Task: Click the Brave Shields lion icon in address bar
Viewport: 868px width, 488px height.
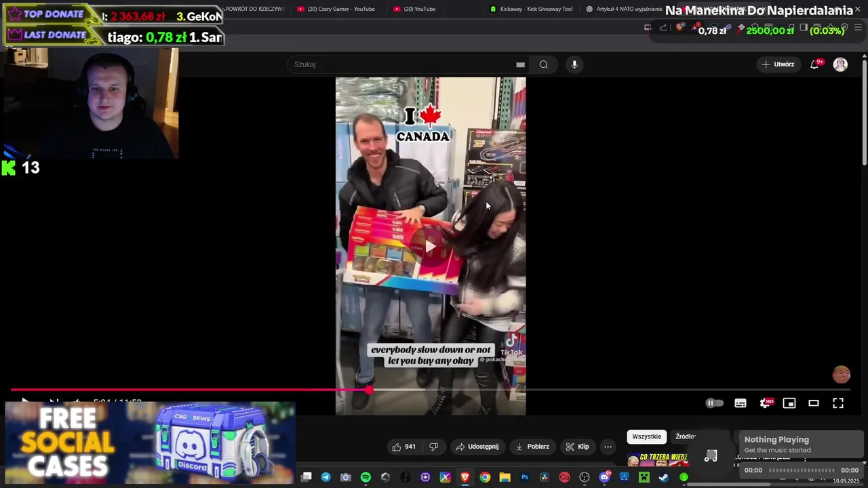Action: [x=680, y=28]
